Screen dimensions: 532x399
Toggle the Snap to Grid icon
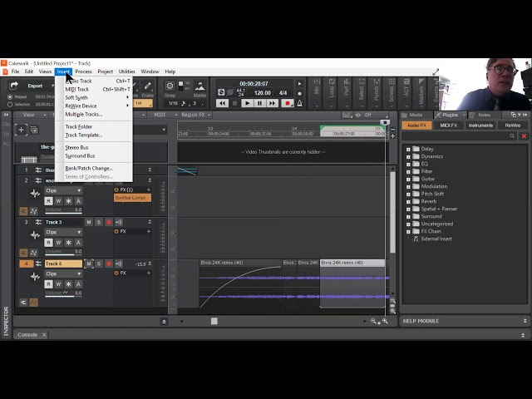click(170, 86)
